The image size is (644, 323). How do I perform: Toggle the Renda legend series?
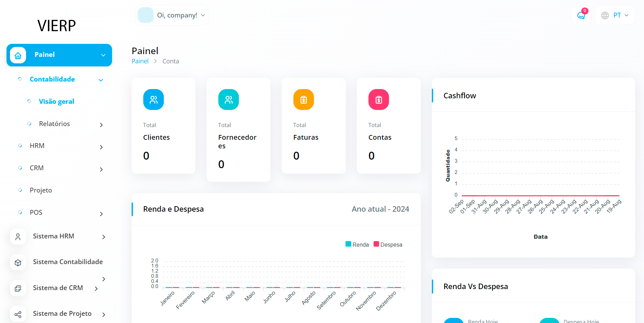click(357, 245)
